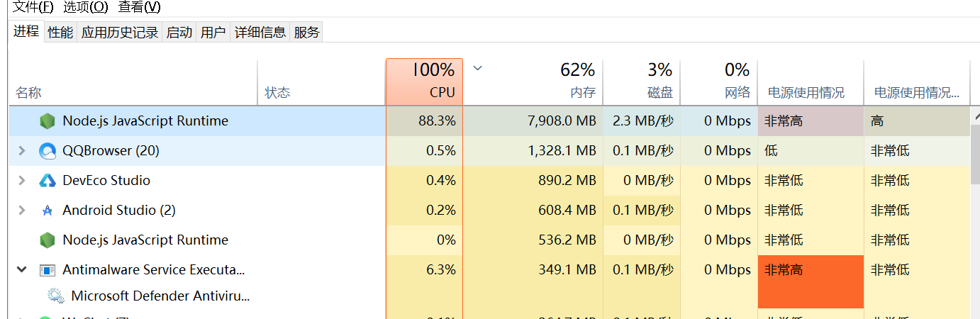Click the first Node.js JavaScript Runtime icon

(x=48, y=121)
